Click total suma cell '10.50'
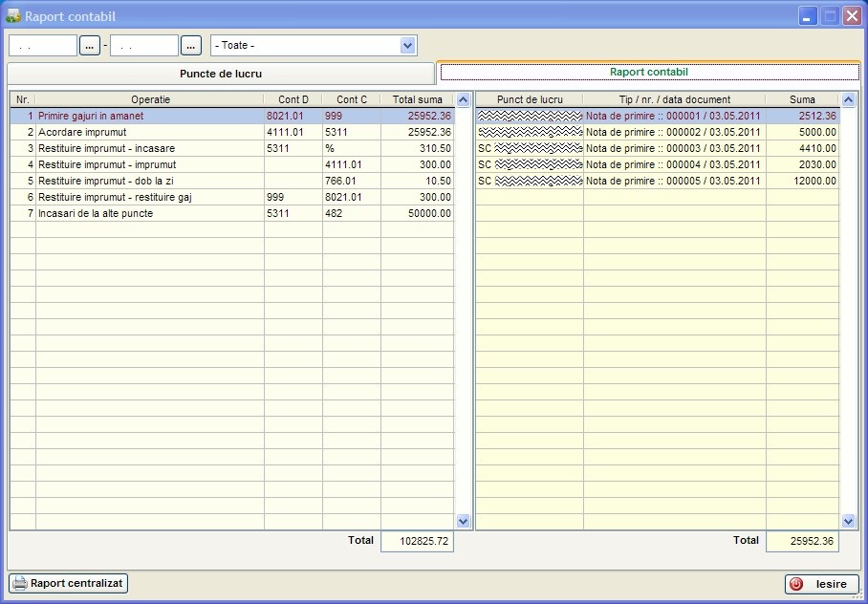Image resolution: width=868 pixels, height=604 pixels. [418, 181]
